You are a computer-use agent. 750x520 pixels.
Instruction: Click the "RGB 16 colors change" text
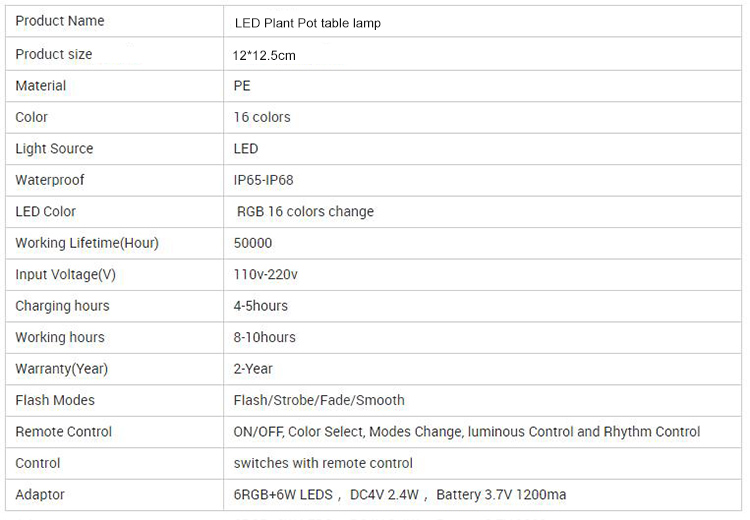(305, 212)
